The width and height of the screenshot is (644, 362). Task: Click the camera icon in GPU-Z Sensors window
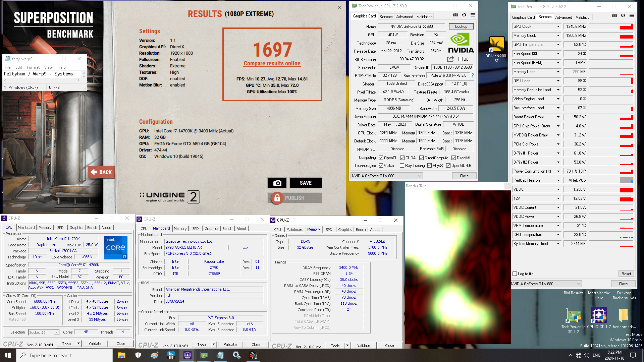614,15
